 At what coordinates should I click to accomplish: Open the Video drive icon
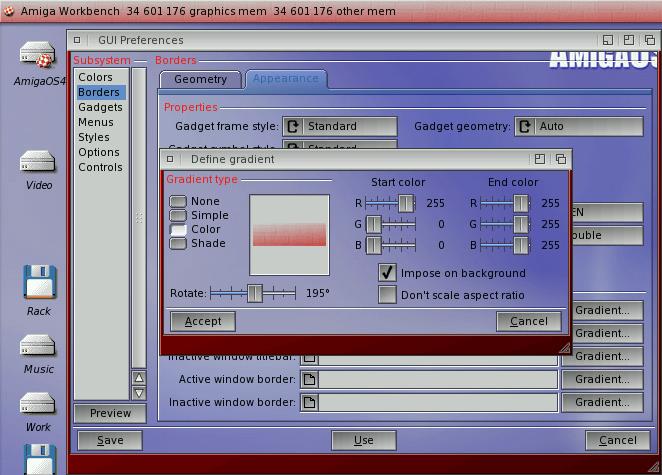tap(38, 161)
